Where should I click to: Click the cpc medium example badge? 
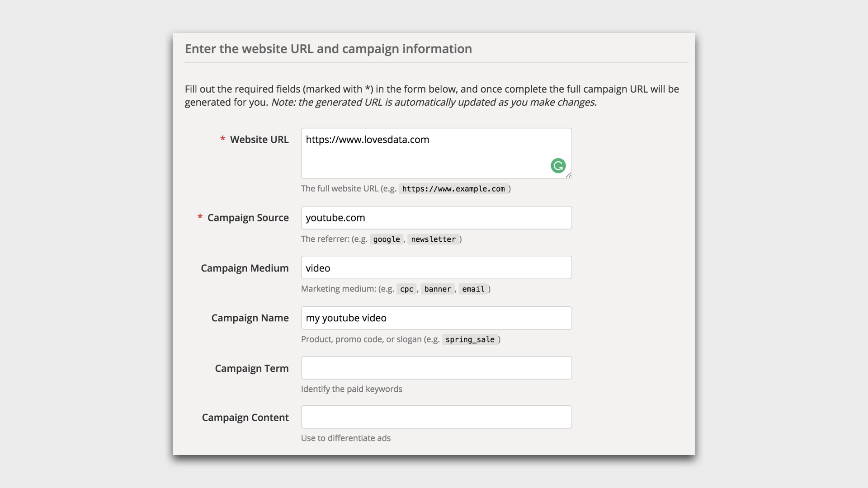(406, 289)
